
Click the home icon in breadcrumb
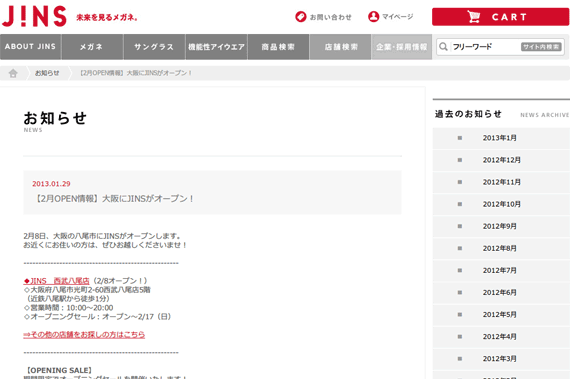(x=13, y=73)
